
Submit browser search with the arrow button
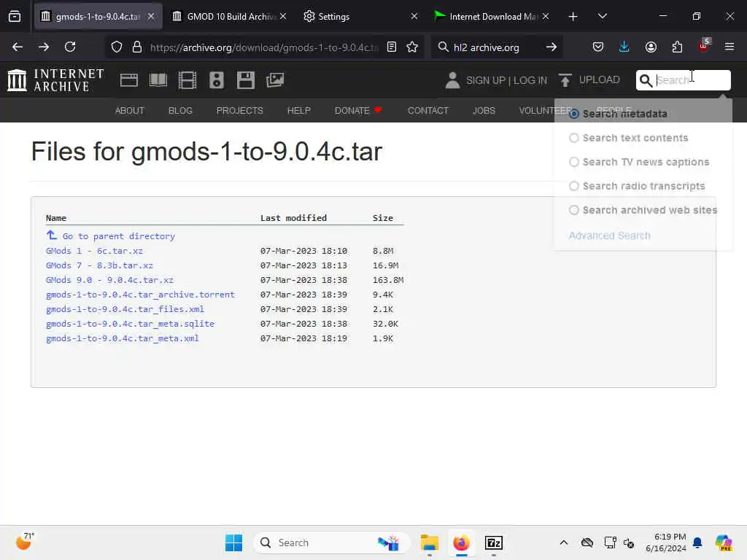click(x=551, y=47)
